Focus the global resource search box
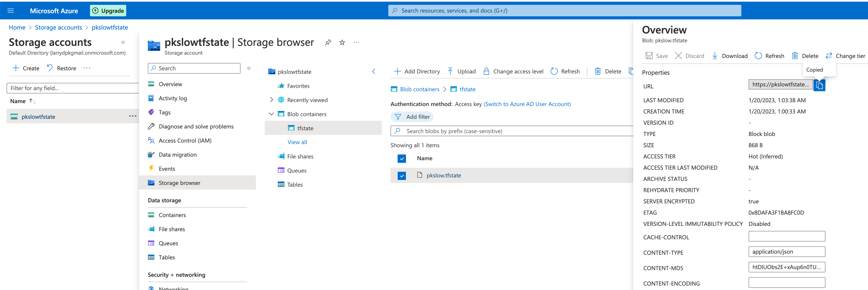Viewport: 868px width, 290px height. (564, 10)
